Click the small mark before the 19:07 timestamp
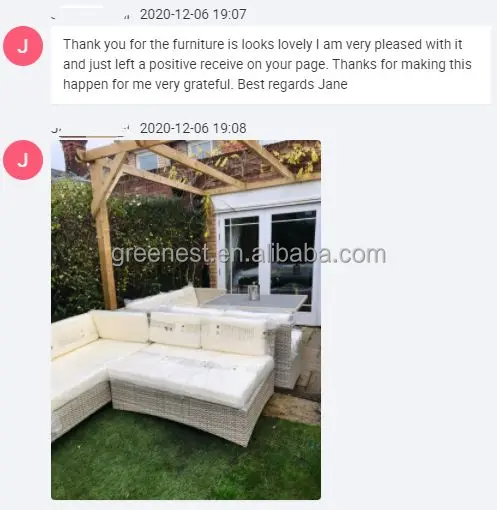 point(127,16)
